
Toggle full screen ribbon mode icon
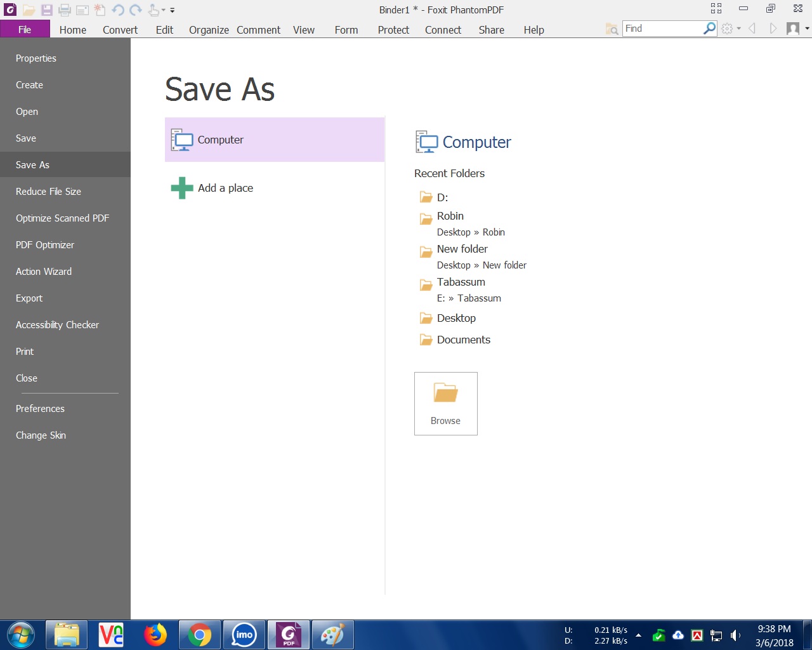[x=716, y=9]
